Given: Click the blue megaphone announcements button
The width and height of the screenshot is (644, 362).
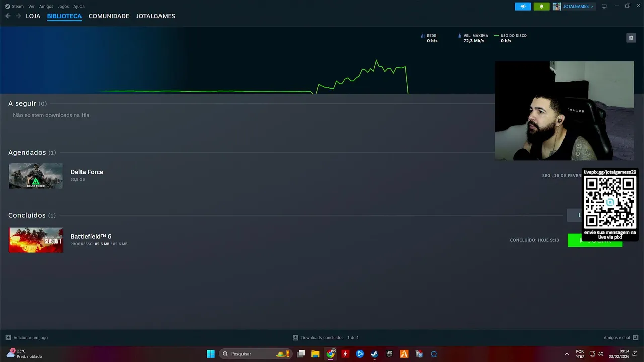Looking at the screenshot, I should (523, 6).
